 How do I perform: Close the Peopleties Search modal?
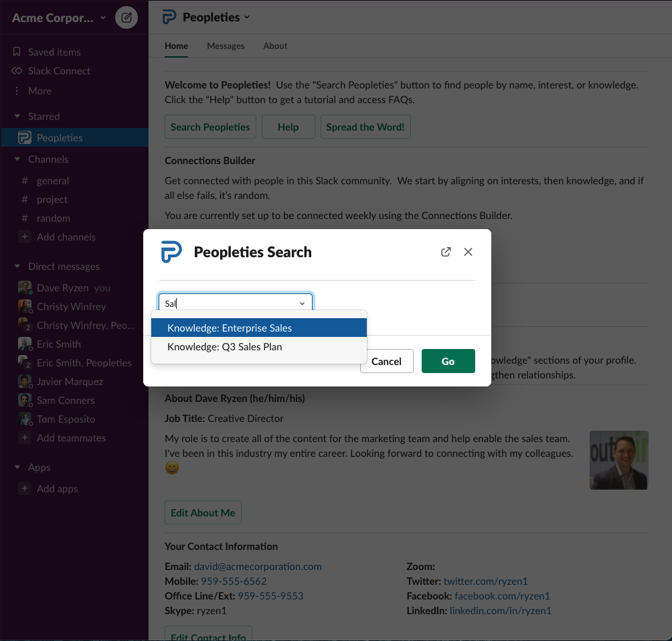point(468,252)
